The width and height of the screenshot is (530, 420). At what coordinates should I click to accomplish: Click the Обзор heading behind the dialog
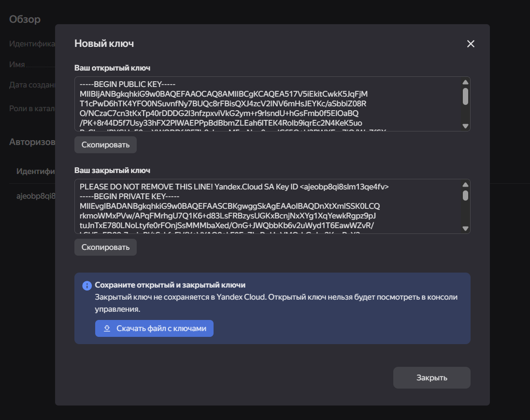(x=25, y=19)
